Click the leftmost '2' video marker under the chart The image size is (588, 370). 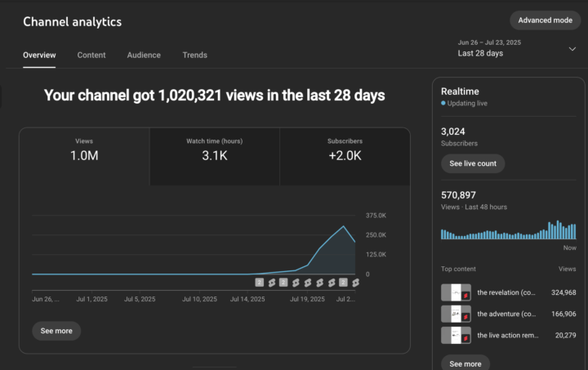[x=260, y=283]
